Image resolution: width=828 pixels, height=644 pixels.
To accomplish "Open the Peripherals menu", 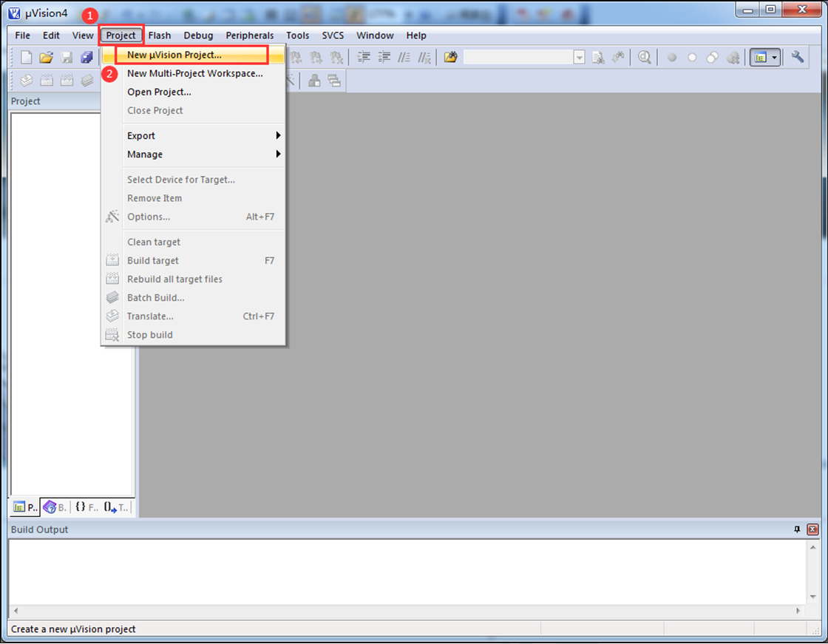I will [x=250, y=35].
